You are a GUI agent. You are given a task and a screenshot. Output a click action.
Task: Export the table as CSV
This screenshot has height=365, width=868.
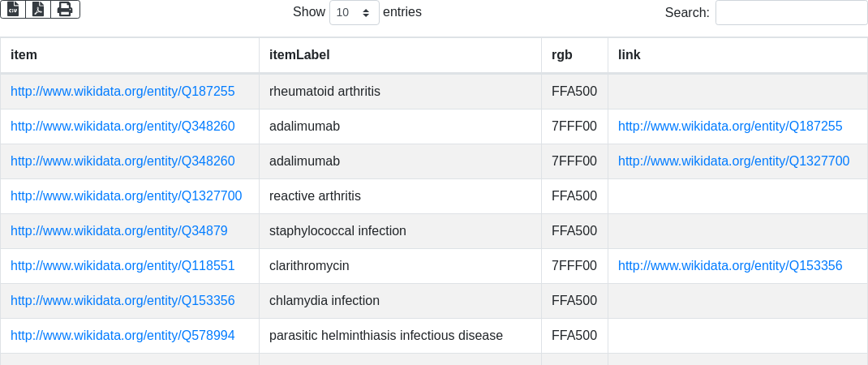click(x=13, y=9)
